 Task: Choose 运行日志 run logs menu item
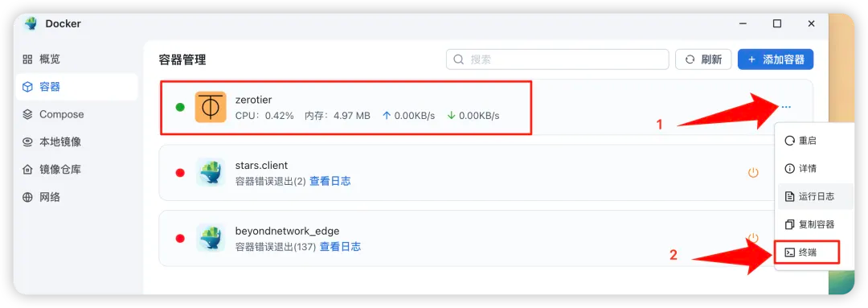(815, 196)
